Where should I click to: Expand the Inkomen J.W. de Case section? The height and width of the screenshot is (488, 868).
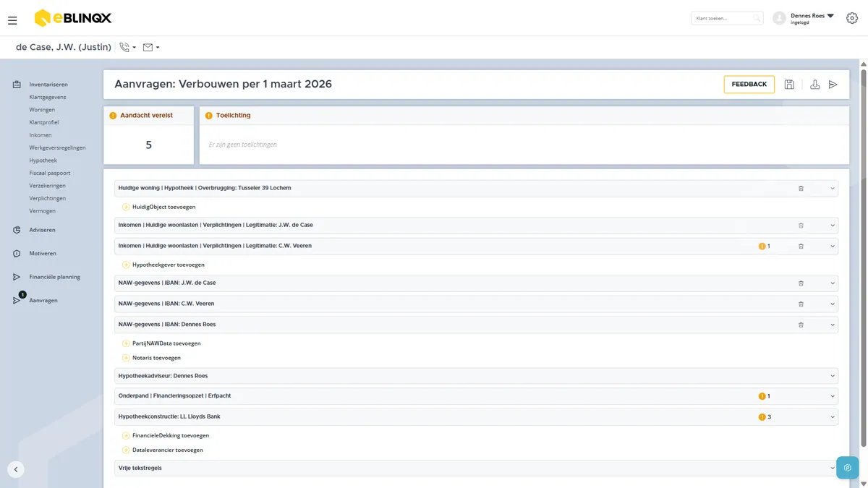[x=833, y=225]
